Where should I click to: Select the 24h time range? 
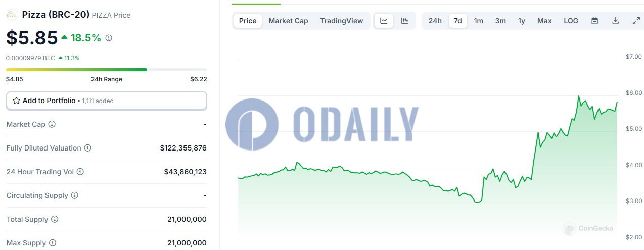435,21
